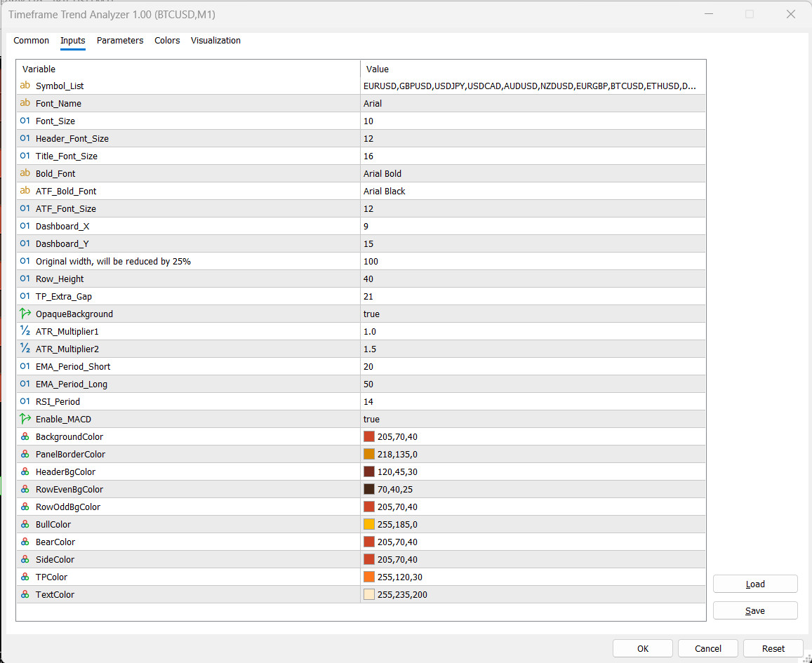The image size is (812, 663).
Task: Go to the Colors tab
Action: click(167, 41)
